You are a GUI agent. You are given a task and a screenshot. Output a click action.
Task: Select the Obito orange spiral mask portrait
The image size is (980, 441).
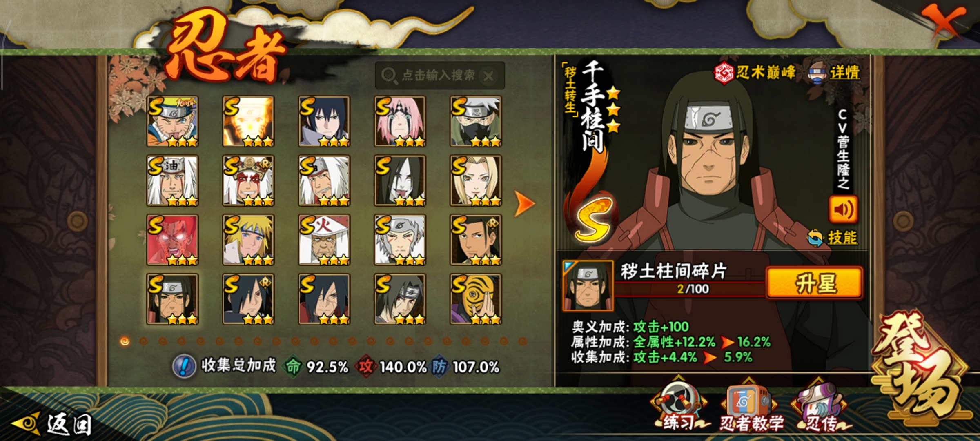[476, 299]
